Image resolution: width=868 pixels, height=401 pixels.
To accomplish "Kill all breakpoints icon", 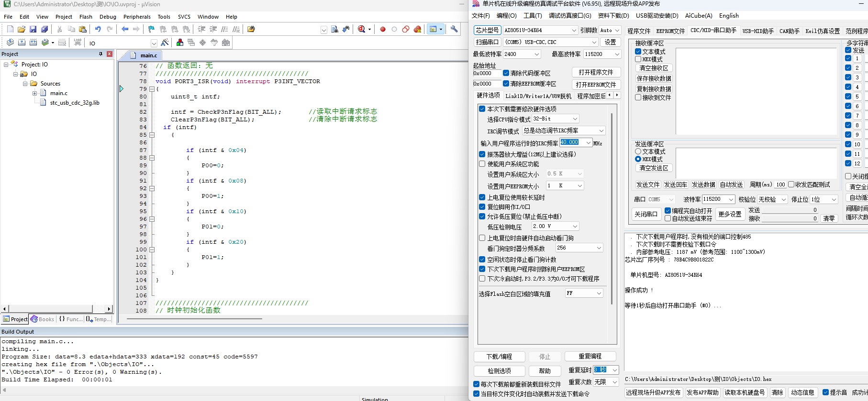I will [418, 30].
